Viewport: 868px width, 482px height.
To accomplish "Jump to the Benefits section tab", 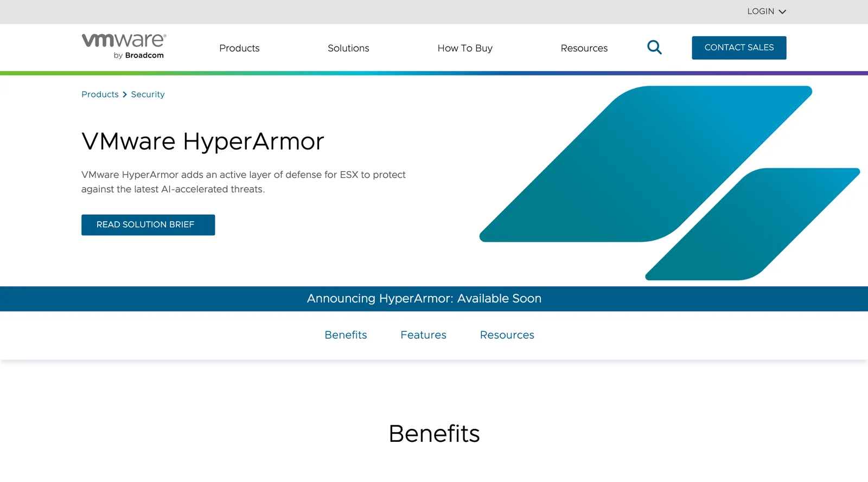I will pyautogui.click(x=346, y=335).
